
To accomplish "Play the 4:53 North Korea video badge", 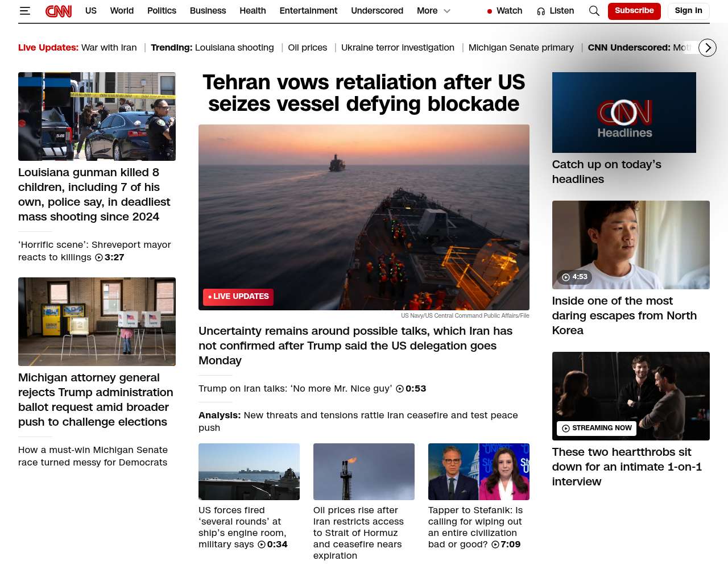I will pyautogui.click(x=574, y=277).
